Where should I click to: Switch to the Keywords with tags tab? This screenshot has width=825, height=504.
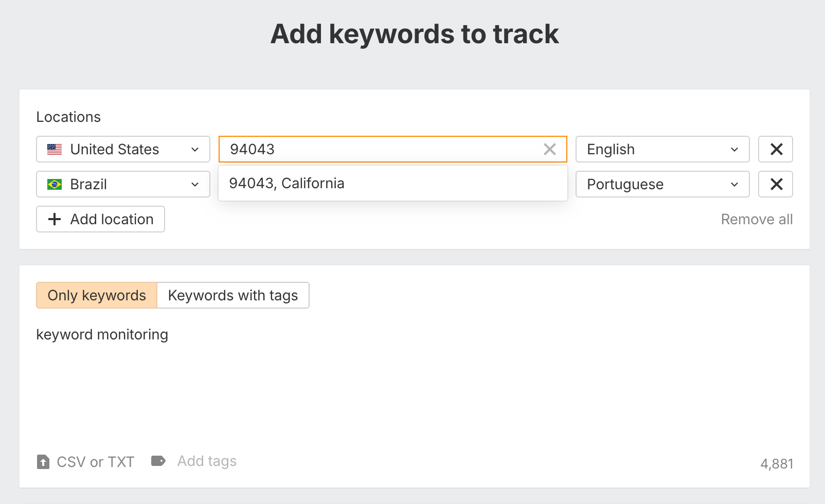232,295
